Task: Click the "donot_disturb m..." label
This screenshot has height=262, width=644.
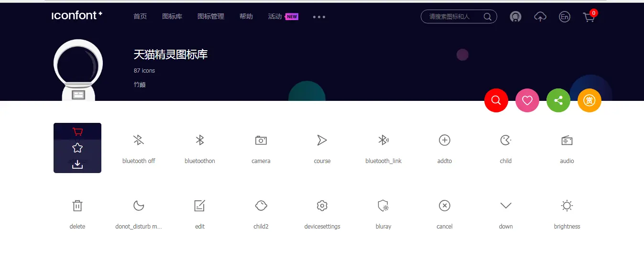Action: [139, 227]
